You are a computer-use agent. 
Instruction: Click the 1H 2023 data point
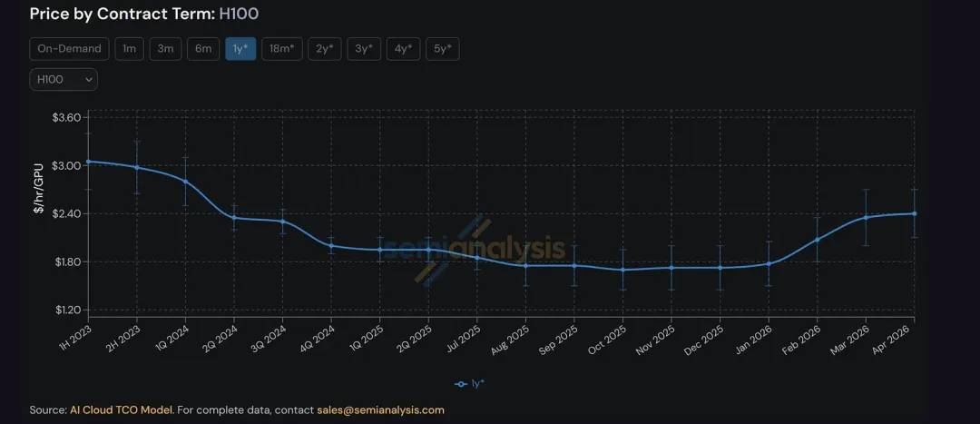point(88,162)
